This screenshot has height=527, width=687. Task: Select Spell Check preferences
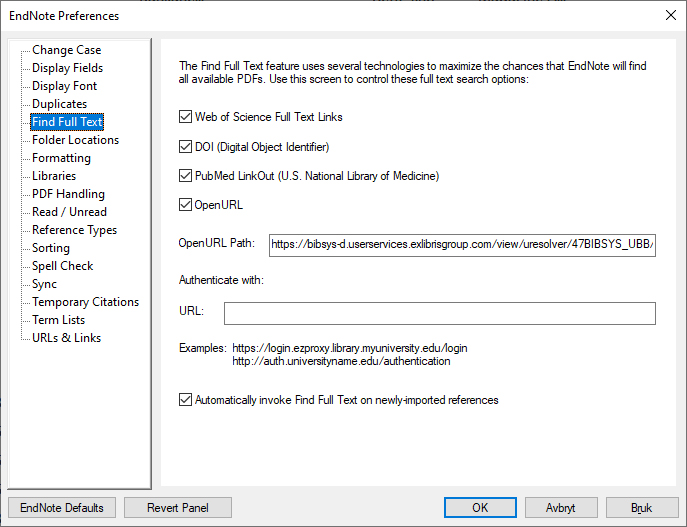tap(63, 265)
